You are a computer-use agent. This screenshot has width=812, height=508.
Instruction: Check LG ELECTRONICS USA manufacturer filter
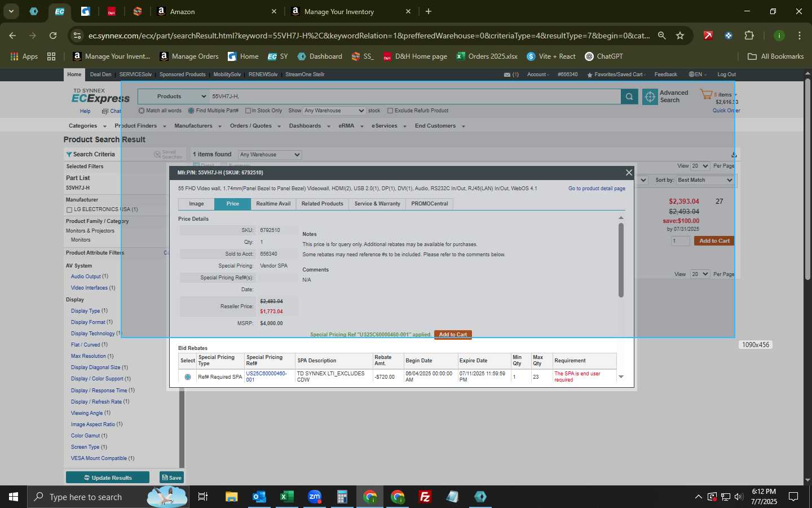coord(69,210)
